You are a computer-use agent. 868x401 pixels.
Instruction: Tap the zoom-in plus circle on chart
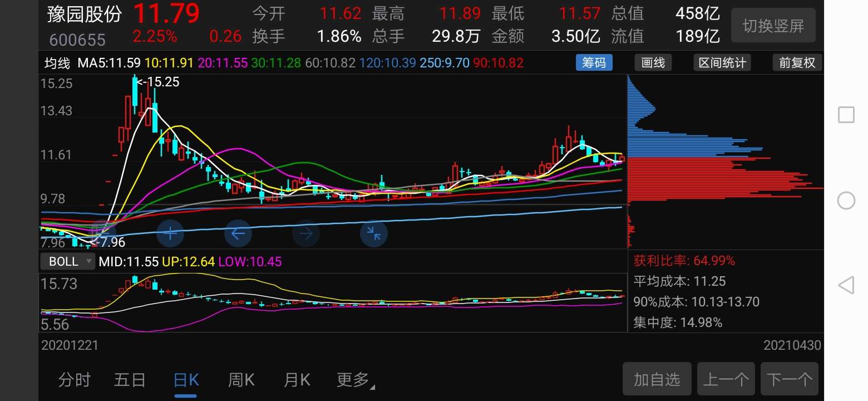click(170, 233)
